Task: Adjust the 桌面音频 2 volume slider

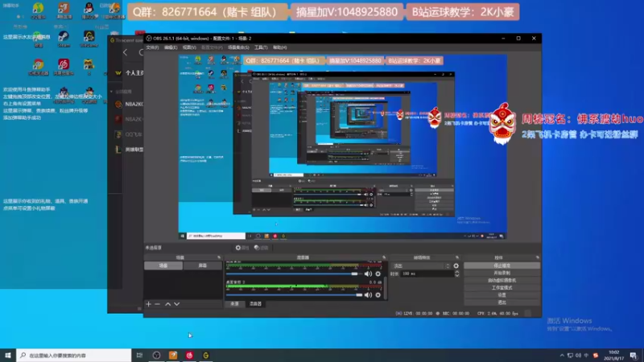Action: click(x=294, y=294)
